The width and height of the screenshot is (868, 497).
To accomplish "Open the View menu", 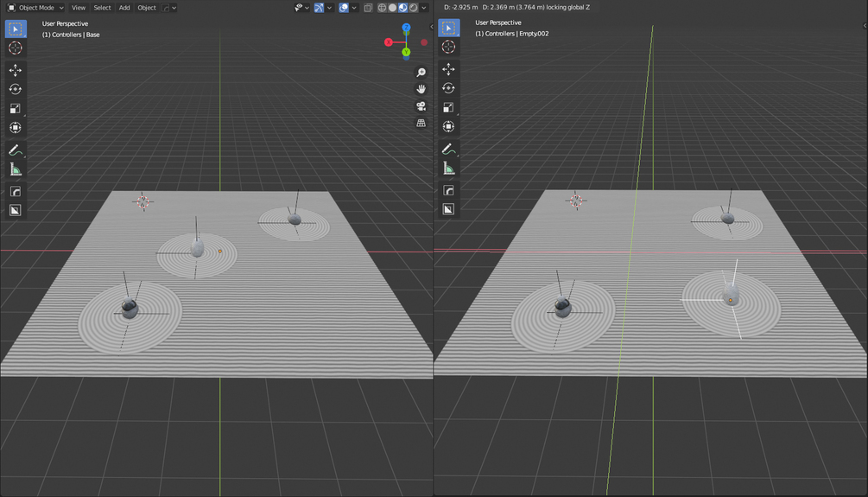I will click(x=79, y=8).
